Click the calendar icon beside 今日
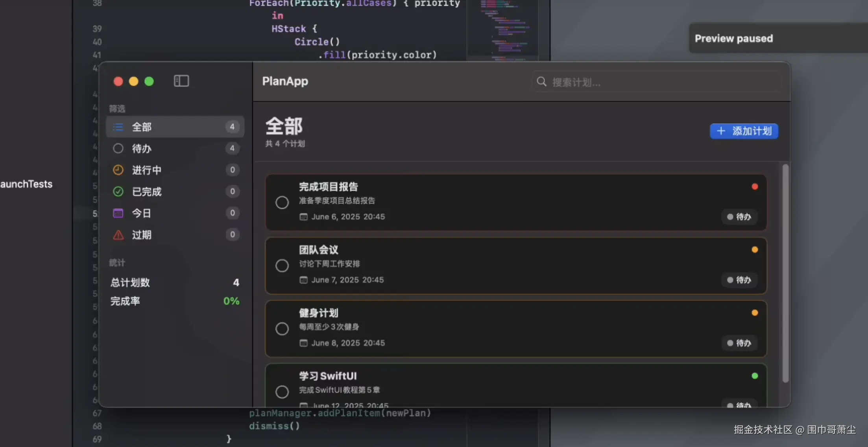 pyautogui.click(x=118, y=213)
